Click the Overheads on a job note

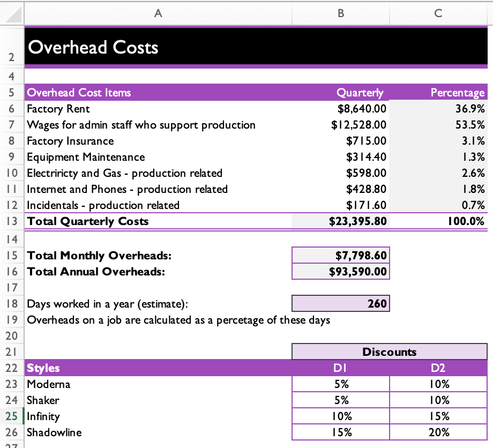178,320
